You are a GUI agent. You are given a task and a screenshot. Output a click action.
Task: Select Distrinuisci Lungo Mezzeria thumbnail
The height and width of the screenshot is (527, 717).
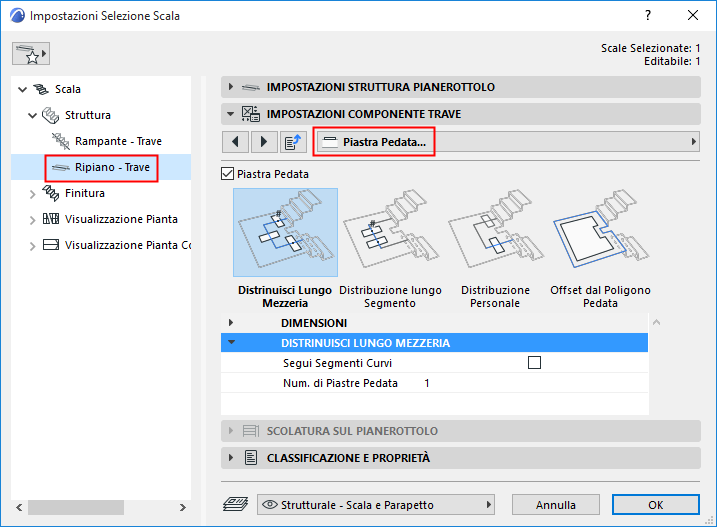(x=285, y=232)
